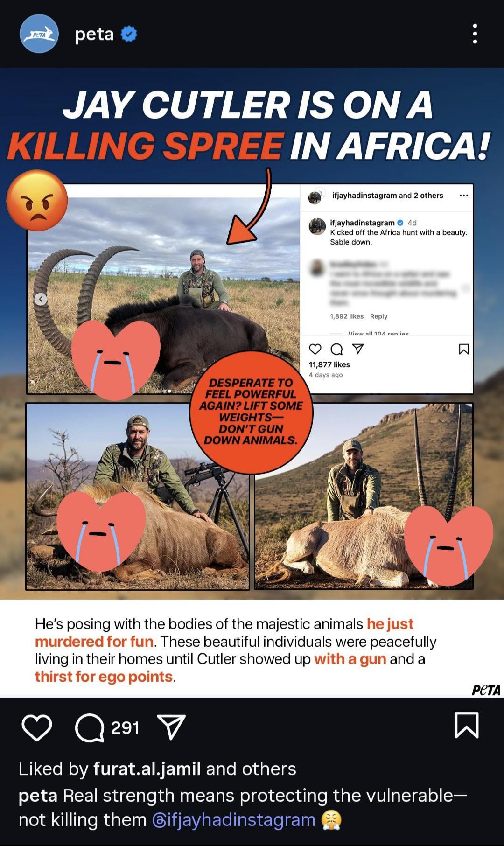This screenshot has height=846, width=504.
Task: Tap the blue verified badge beside peta
Action: click(x=129, y=34)
